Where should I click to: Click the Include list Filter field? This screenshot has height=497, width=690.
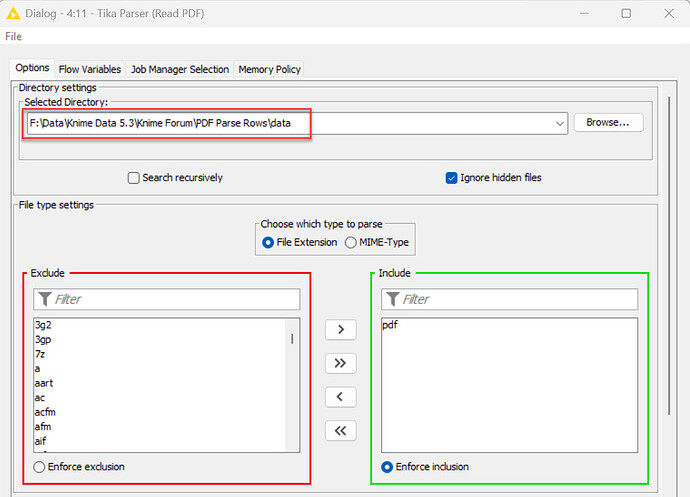coord(510,299)
